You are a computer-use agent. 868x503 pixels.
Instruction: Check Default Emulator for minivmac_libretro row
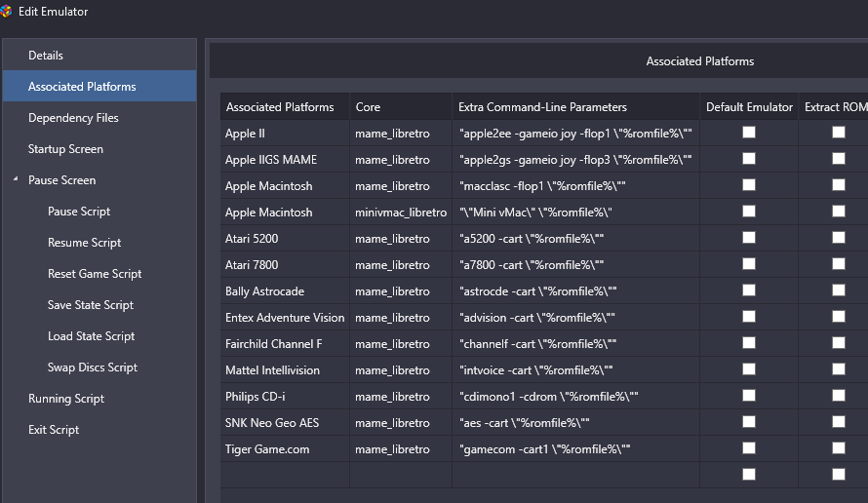[749, 212]
